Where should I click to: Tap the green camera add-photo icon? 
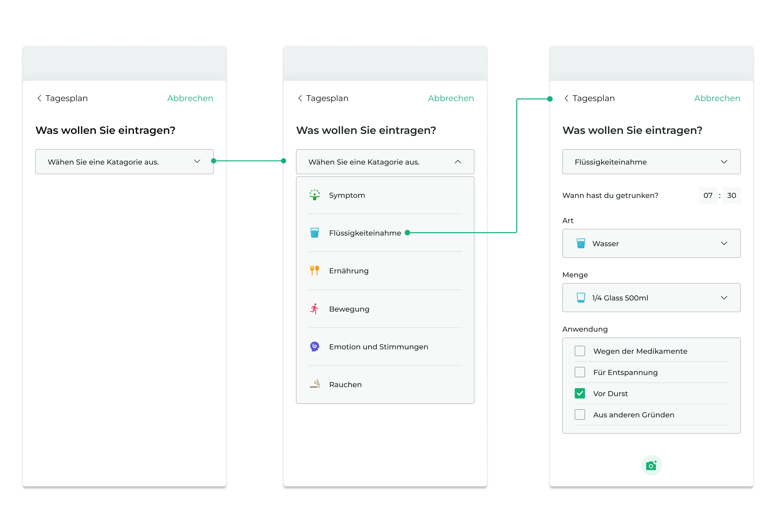click(x=651, y=465)
